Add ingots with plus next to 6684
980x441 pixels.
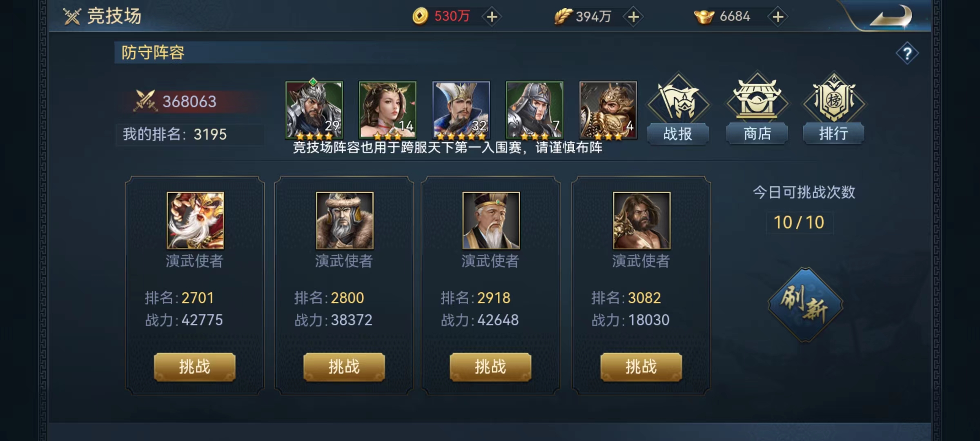778,17
